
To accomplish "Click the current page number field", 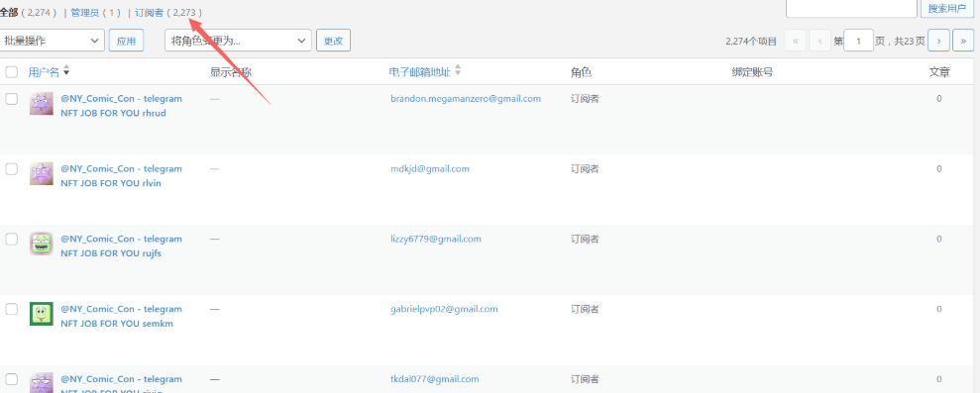I will click(859, 42).
